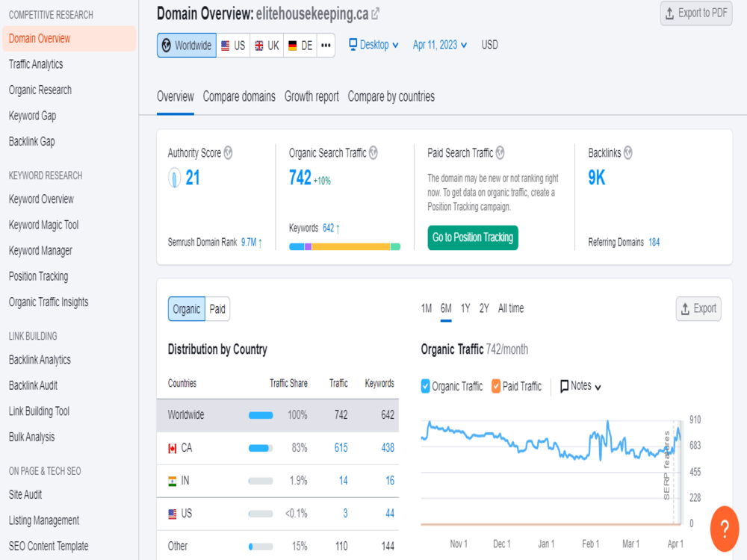747x560 pixels.
Task: Open Keyword Magic Tool in sidebar
Action: point(44,225)
